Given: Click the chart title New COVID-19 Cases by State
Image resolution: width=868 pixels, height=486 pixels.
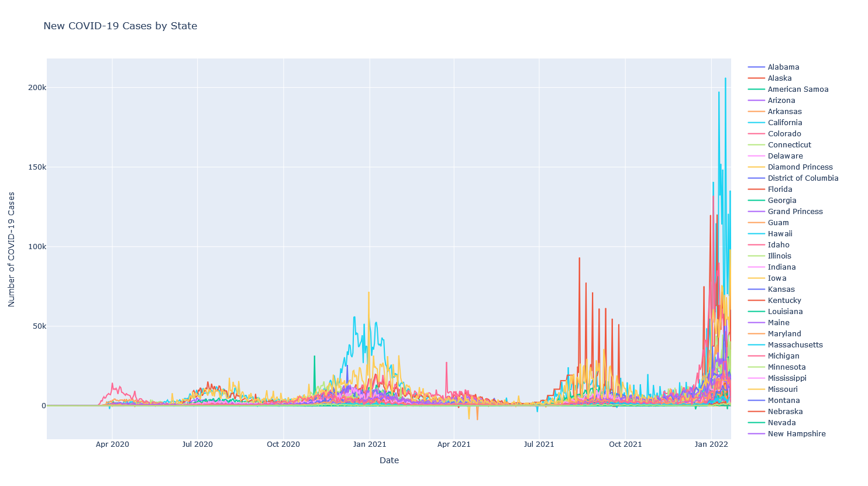Looking at the screenshot, I should click(120, 26).
